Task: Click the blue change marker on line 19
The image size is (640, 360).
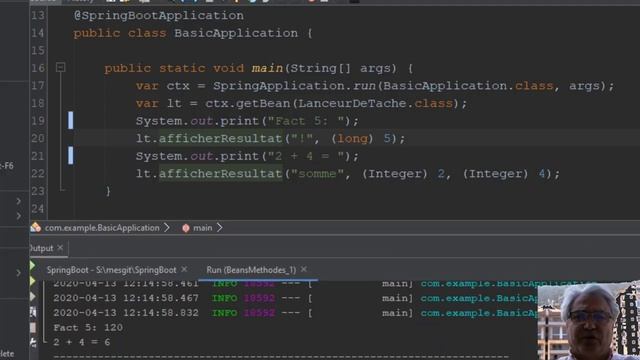Action: [x=71, y=120]
